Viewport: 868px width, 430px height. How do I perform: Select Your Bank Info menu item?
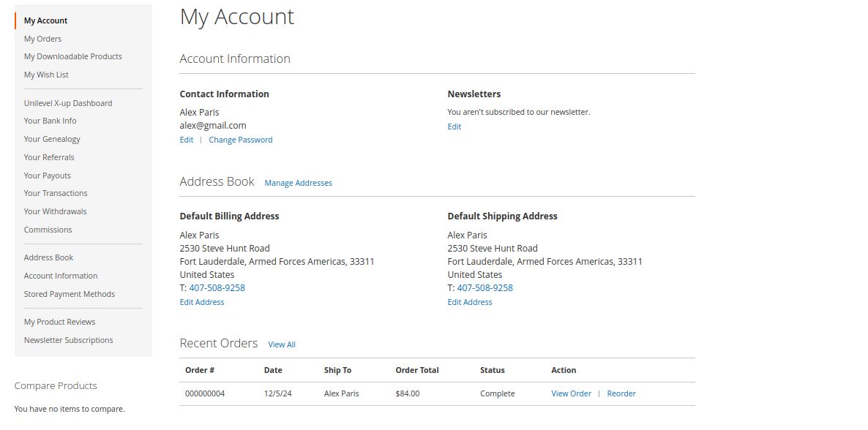(50, 121)
